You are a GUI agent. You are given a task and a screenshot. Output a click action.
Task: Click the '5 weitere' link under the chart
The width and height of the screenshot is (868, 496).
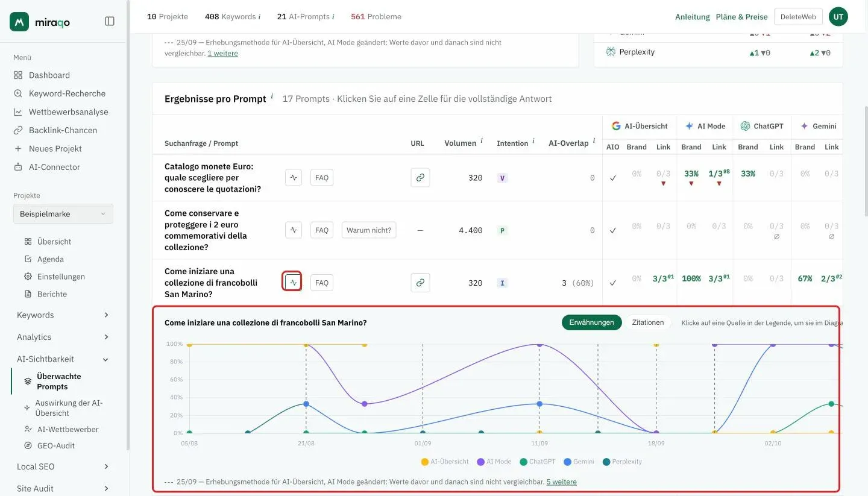[561, 482]
